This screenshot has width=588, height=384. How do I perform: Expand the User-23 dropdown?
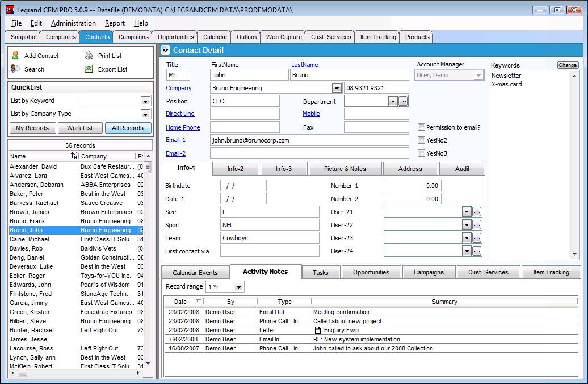coord(467,238)
